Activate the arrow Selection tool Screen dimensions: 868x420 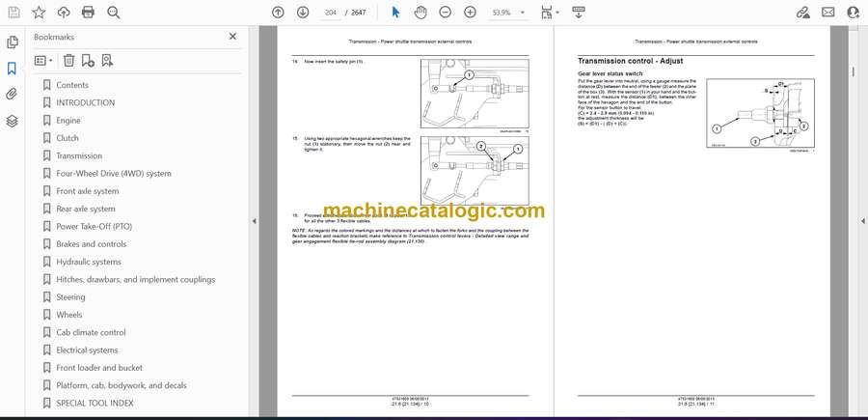tap(395, 13)
